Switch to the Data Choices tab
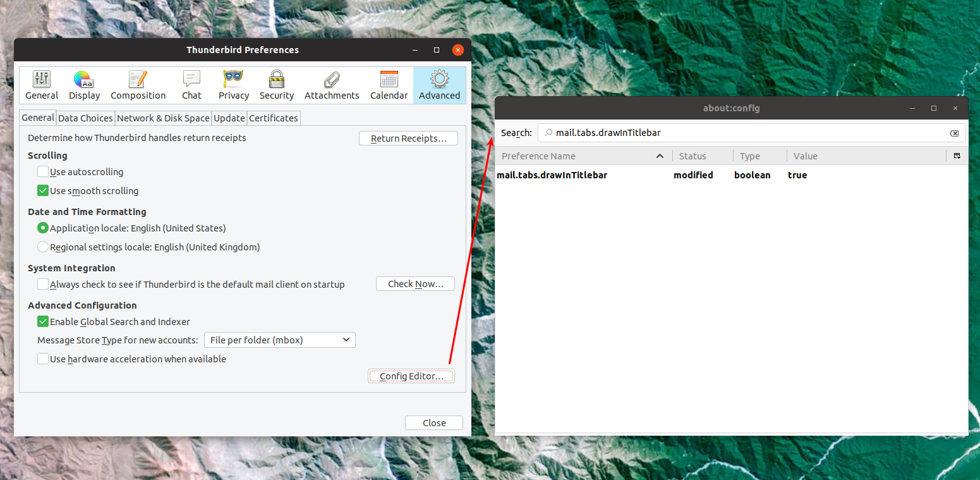980x480 pixels. click(x=85, y=118)
